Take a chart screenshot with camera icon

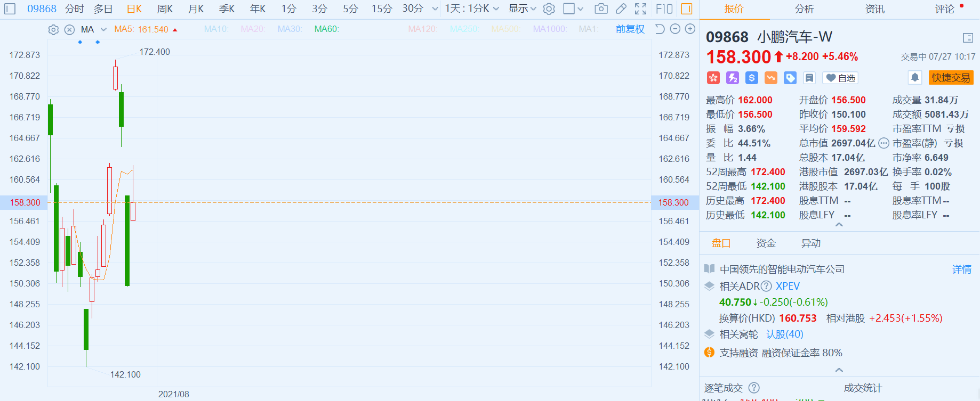(x=601, y=9)
